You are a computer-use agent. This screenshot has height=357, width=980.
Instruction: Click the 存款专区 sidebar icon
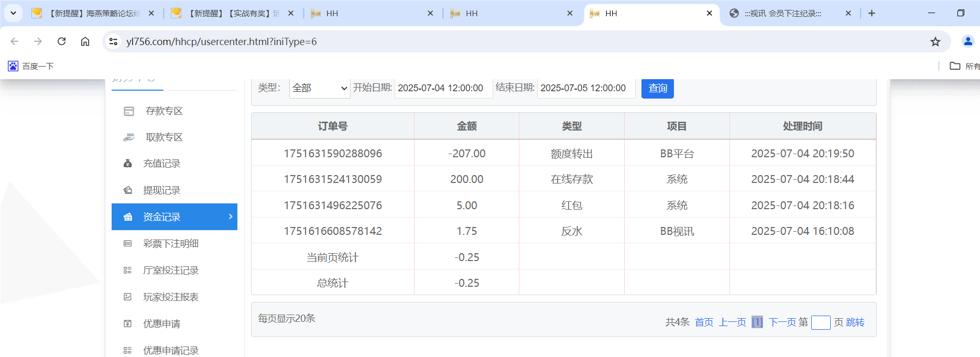[128, 111]
